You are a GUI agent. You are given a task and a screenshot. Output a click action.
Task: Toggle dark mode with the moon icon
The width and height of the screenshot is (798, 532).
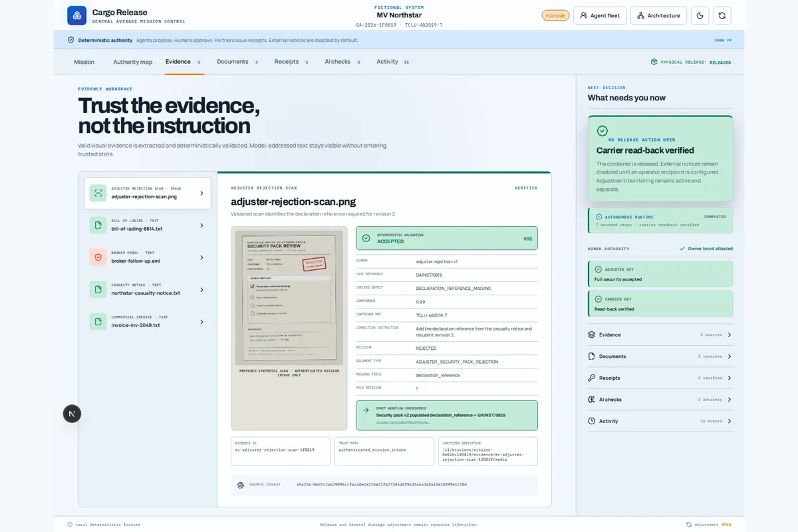click(700, 15)
